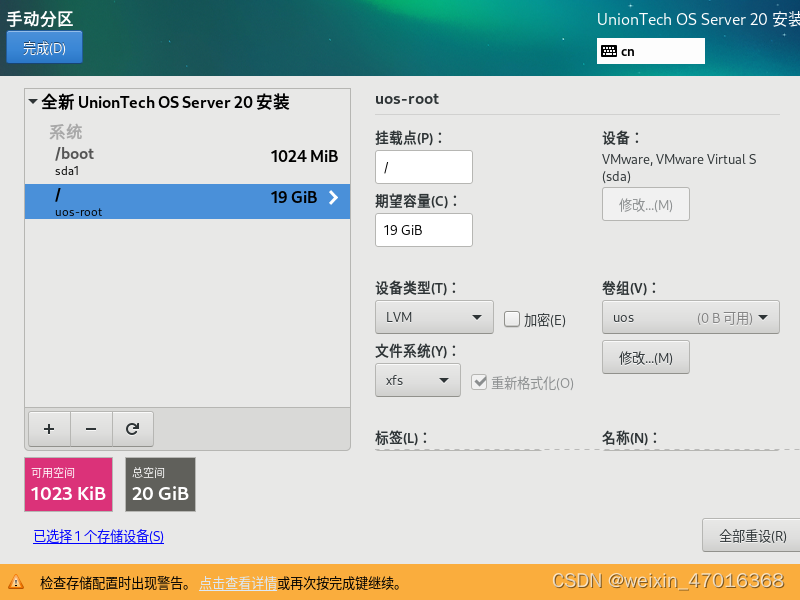Screen dimensions: 800x600
Task: Click the refresh icon to rescan disks
Action: tap(133, 428)
